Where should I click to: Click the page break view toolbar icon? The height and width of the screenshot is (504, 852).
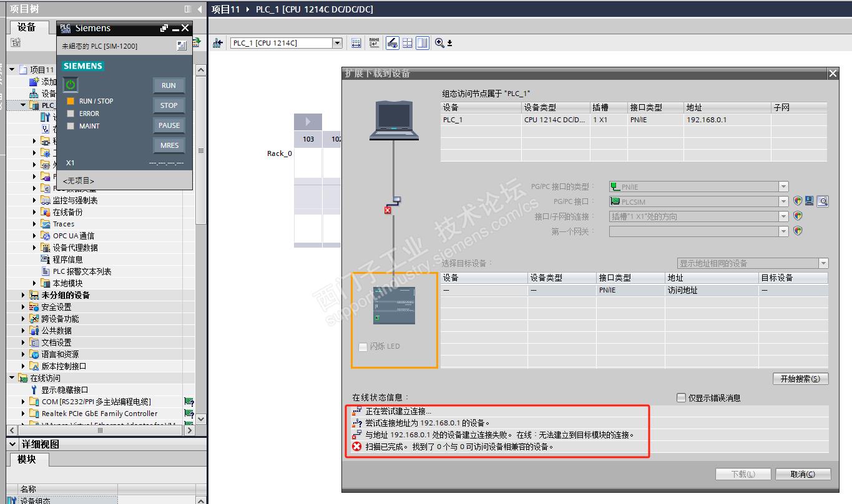tap(408, 43)
